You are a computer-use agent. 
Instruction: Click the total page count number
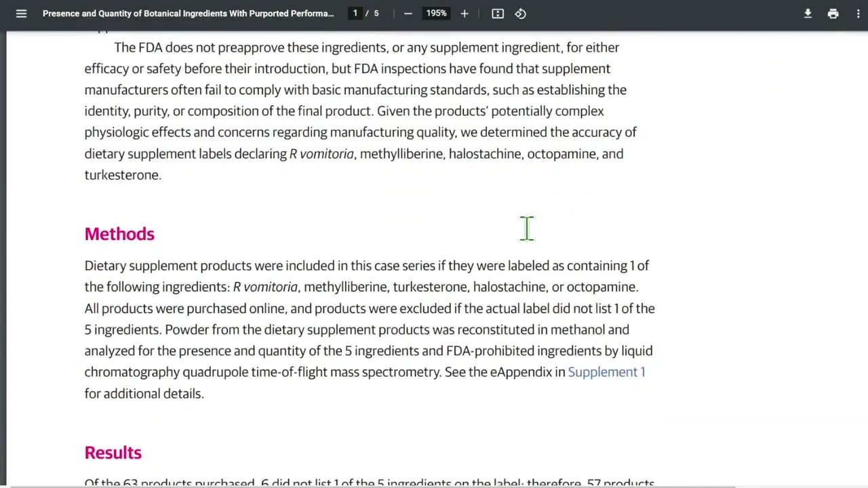[376, 14]
